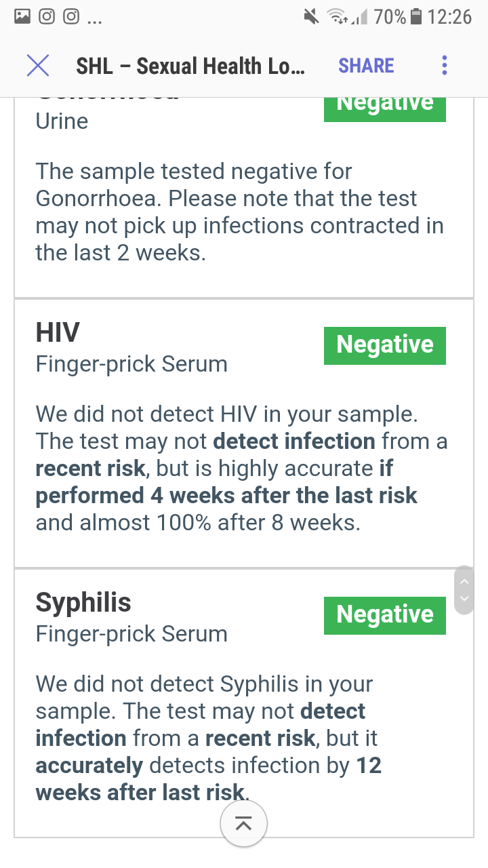This screenshot has width=488, height=868.
Task: Tap the Syphilis result heading
Action: coord(83,602)
